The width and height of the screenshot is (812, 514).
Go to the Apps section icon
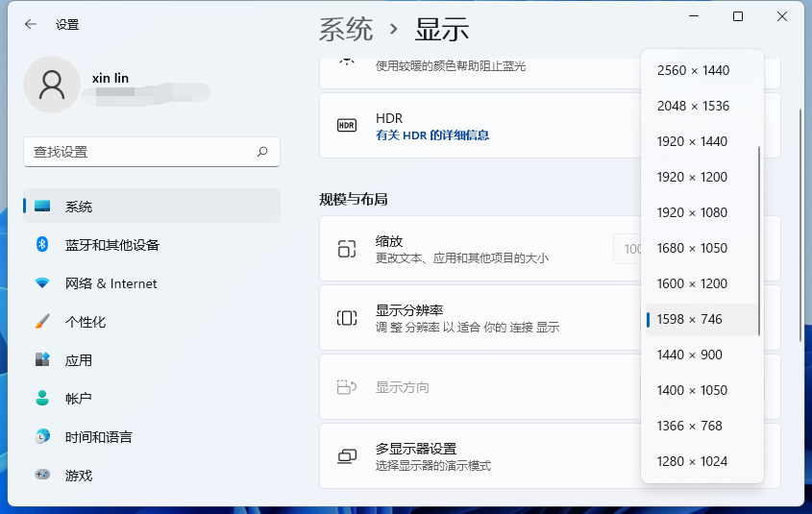point(42,360)
